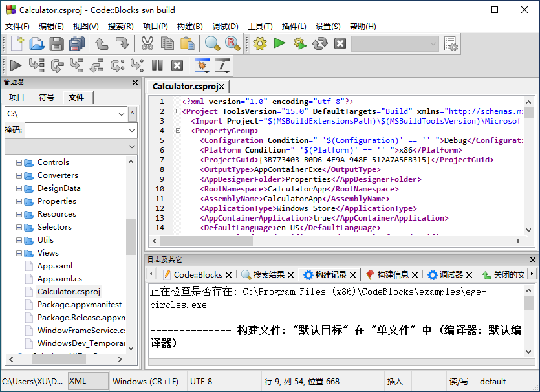
Task: Open the debugger info icon menu
Action: point(222,65)
